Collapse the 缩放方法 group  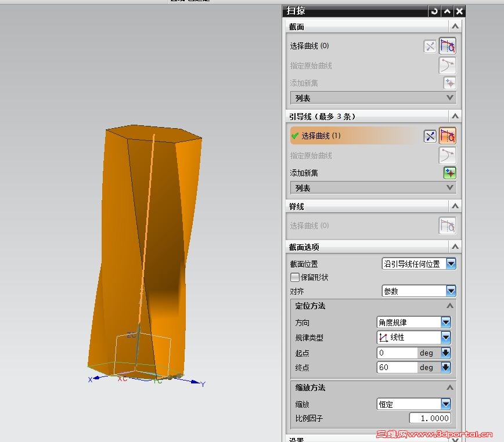click(450, 387)
